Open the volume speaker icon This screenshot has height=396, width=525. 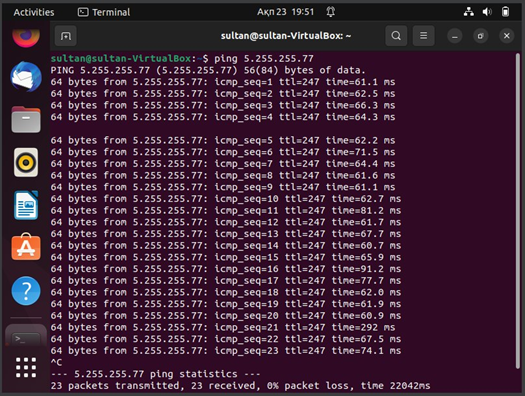[x=487, y=12]
